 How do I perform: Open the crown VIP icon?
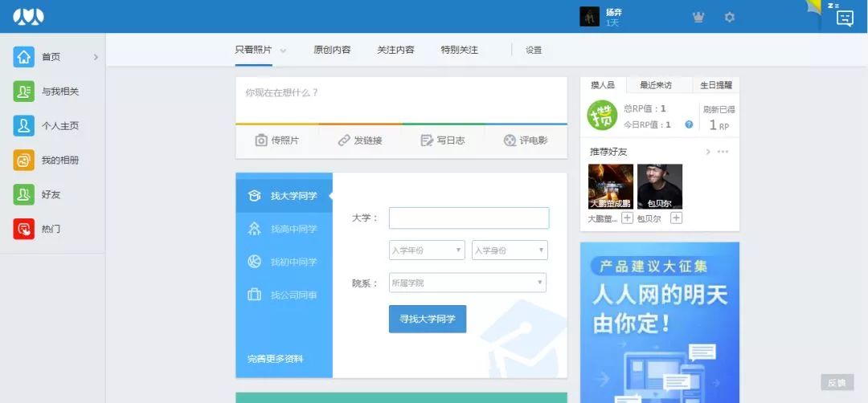coord(698,17)
